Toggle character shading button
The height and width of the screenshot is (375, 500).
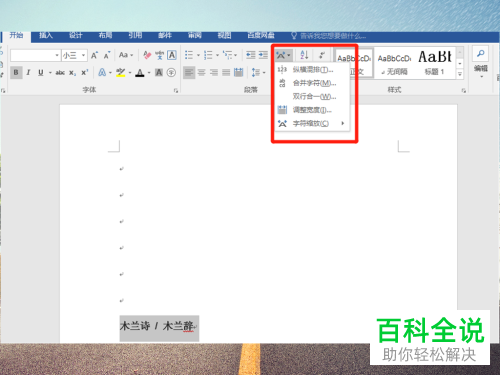click(x=159, y=72)
